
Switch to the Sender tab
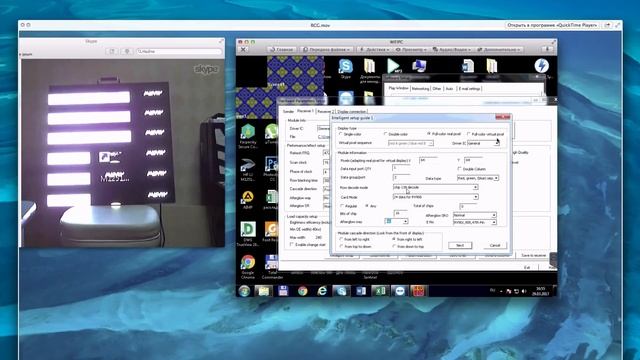point(288,111)
